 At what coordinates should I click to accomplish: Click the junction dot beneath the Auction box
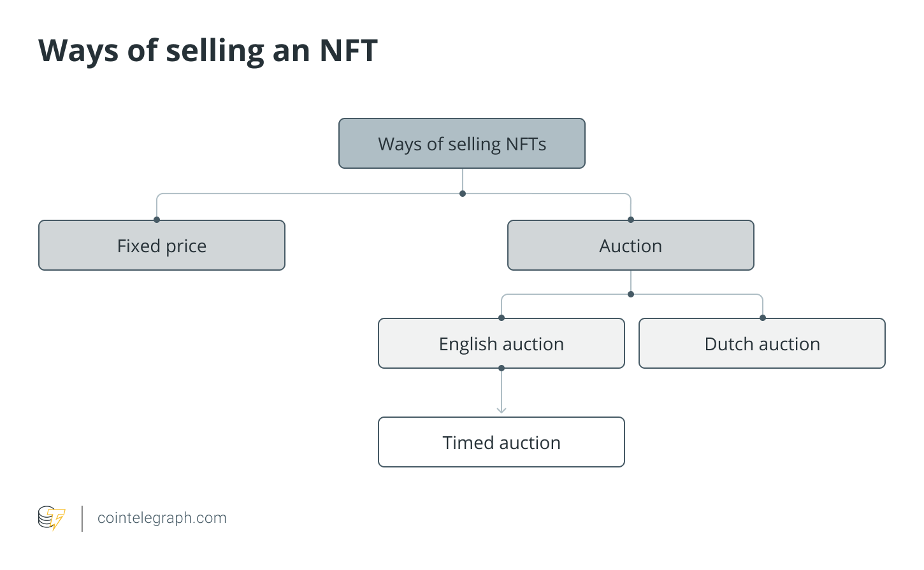point(631,294)
